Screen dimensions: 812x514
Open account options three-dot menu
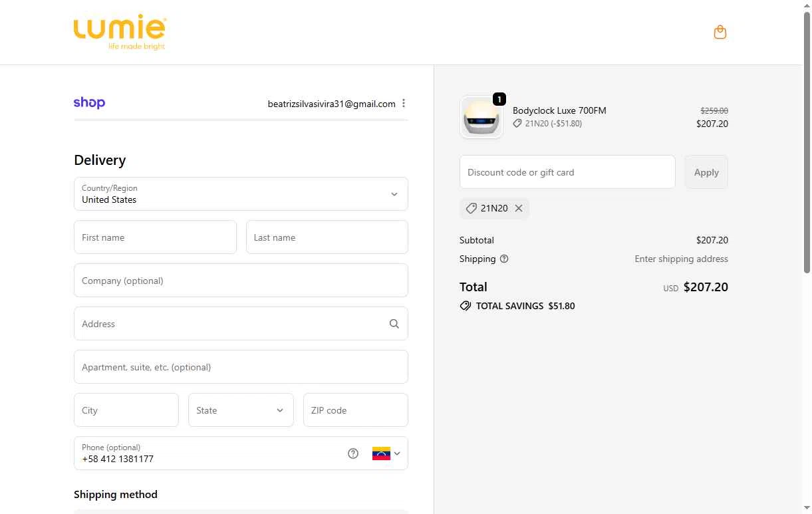coord(404,103)
